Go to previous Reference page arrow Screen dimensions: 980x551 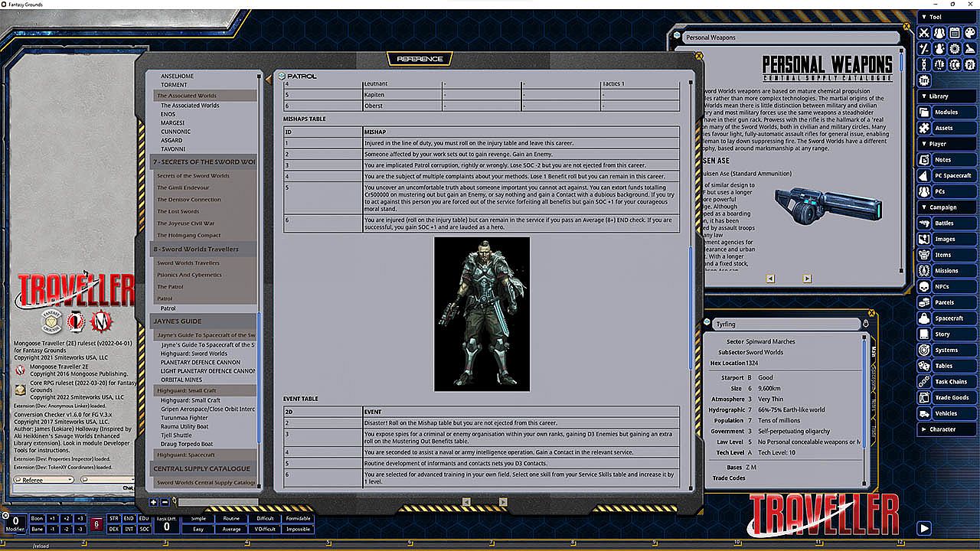pyautogui.click(x=466, y=502)
